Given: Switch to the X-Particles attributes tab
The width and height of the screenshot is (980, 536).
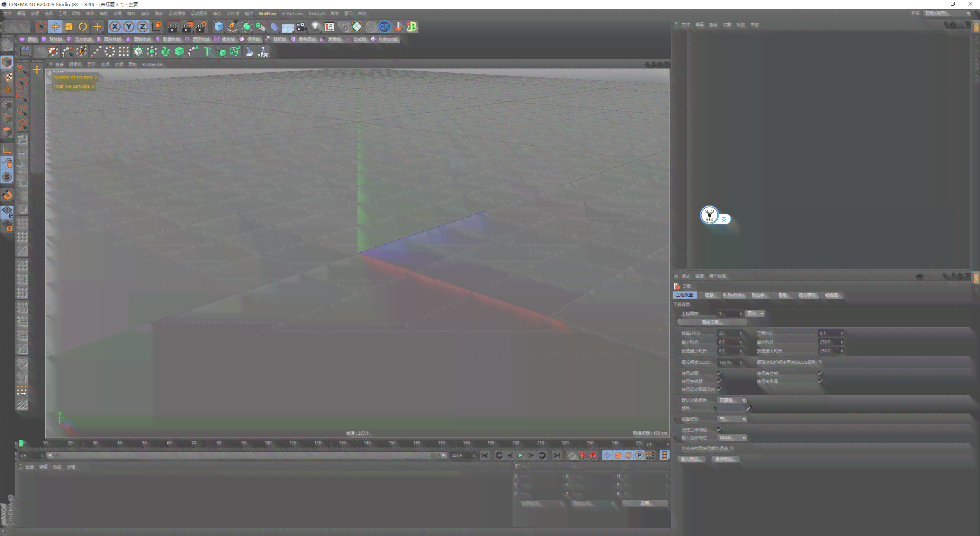Looking at the screenshot, I should [733, 295].
